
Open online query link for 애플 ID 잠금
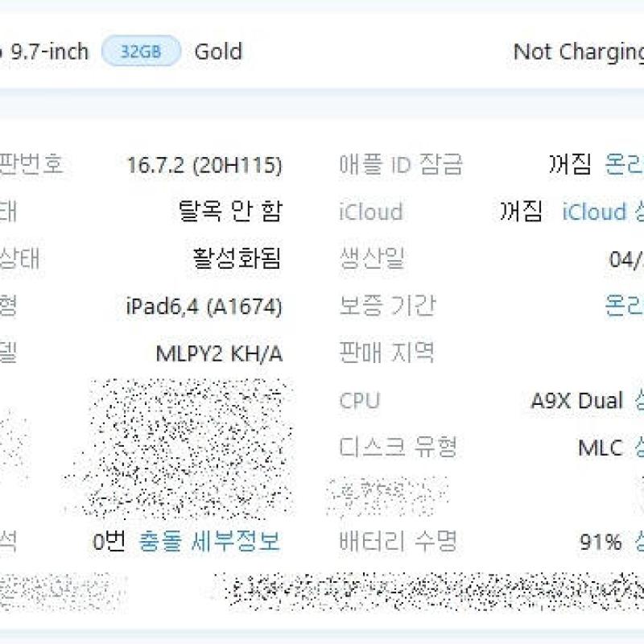(x=625, y=165)
